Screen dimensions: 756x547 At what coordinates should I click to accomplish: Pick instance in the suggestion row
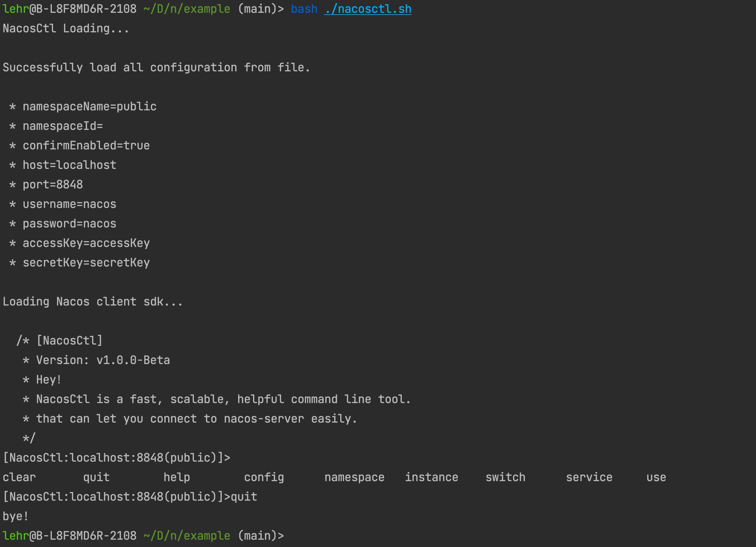pos(432,477)
